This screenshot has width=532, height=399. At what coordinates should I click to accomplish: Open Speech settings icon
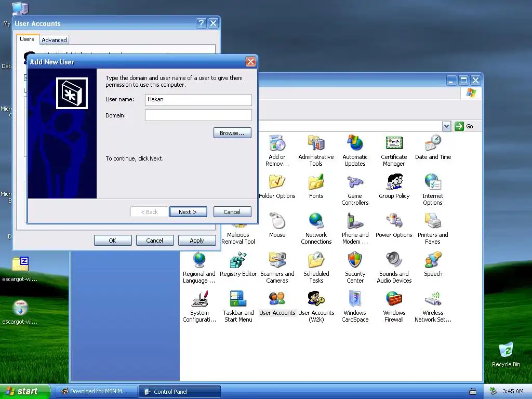[433, 264]
